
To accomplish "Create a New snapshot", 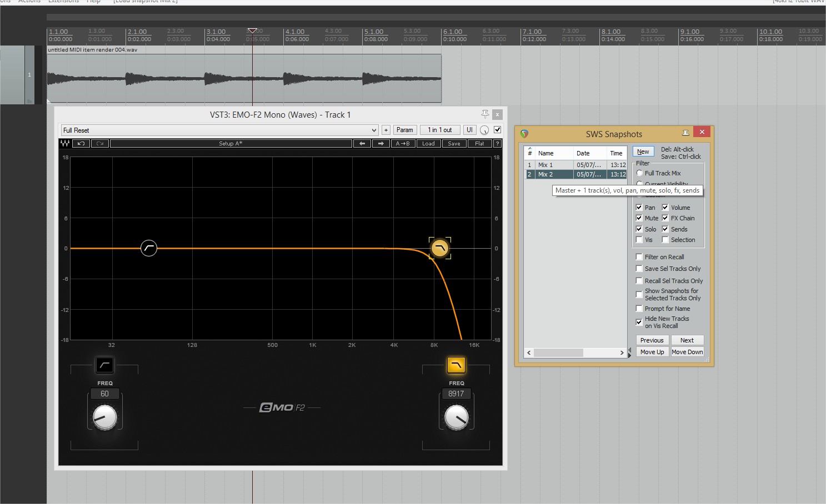I will click(x=643, y=152).
